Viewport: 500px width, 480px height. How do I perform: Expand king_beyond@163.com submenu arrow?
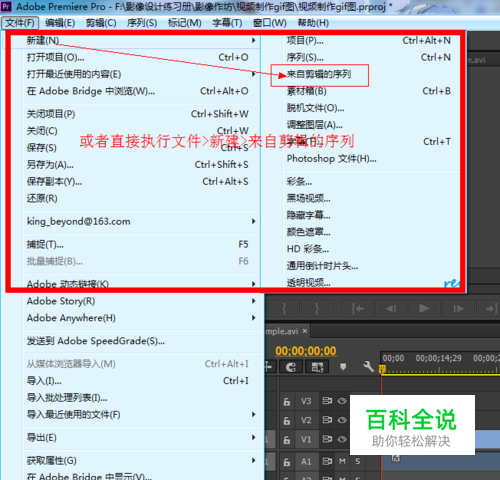pyautogui.click(x=254, y=221)
